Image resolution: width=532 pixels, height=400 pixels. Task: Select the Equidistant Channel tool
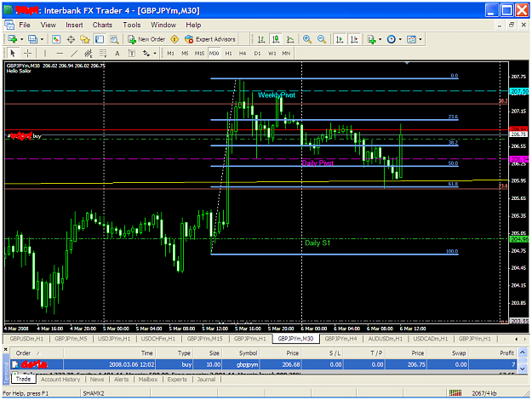pyautogui.click(x=89, y=54)
